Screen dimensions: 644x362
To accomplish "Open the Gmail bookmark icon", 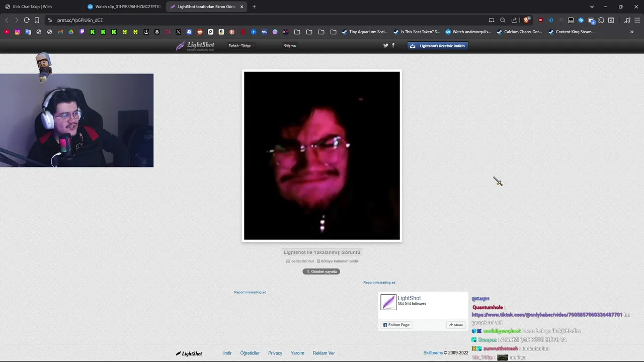I will (x=60, y=32).
